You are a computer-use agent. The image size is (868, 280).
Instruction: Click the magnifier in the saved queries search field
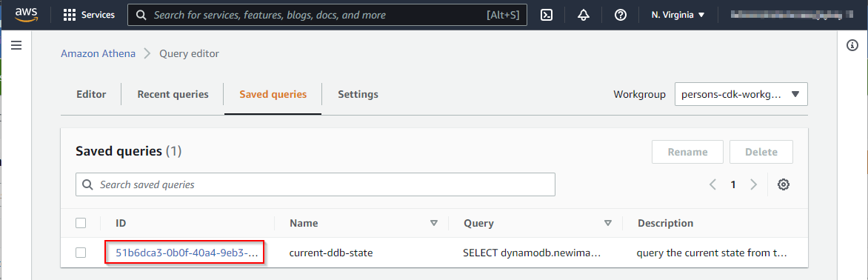87,184
